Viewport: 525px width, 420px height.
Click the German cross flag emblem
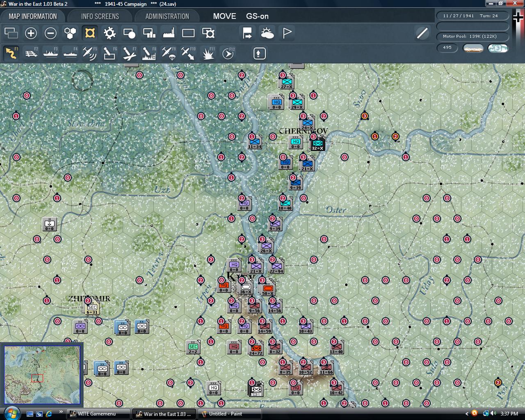point(518,16)
